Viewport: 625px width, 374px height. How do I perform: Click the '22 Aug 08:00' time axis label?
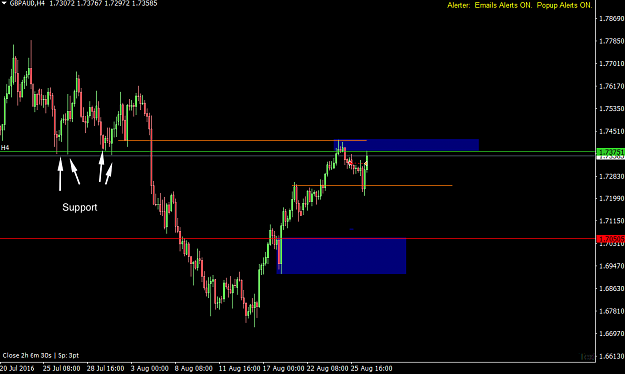[x=327, y=368]
